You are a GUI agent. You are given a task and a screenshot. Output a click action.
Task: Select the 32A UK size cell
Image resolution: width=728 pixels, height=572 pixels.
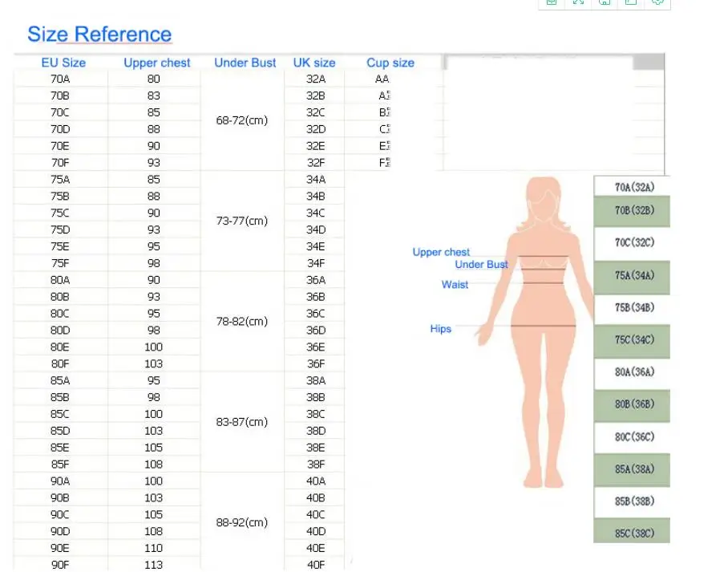click(316, 79)
